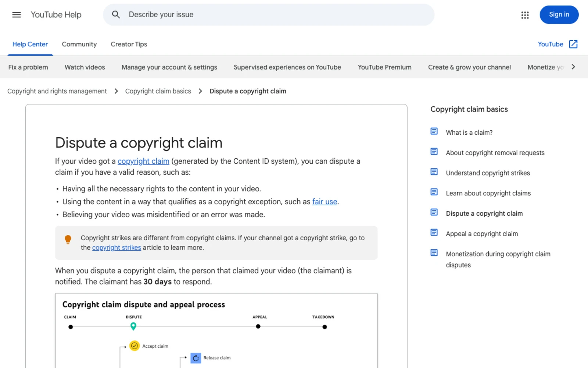Open Monetization during copyright claim disputes article
Screen dimensions: 588x368
coord(498,259)
